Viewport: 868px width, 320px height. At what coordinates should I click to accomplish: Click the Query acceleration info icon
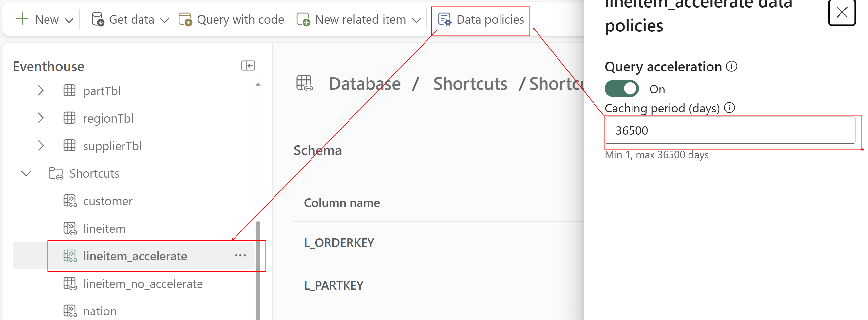pos(732,67)
